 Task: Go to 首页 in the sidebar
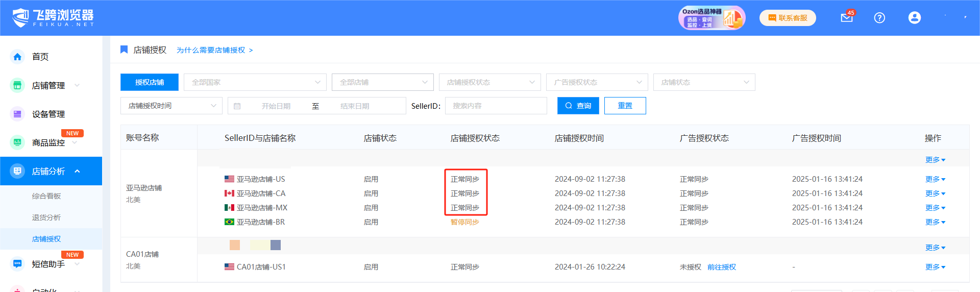coord(40,57)
